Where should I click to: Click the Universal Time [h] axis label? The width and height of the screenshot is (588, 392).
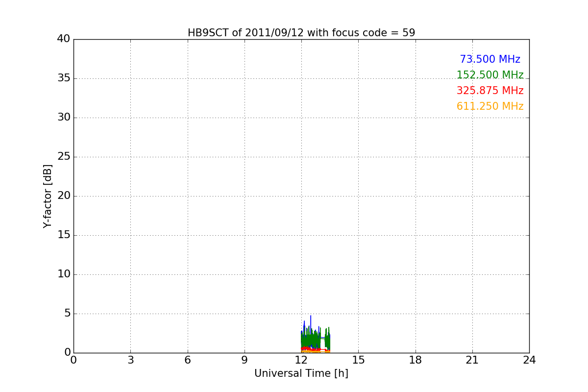(301, 373)
